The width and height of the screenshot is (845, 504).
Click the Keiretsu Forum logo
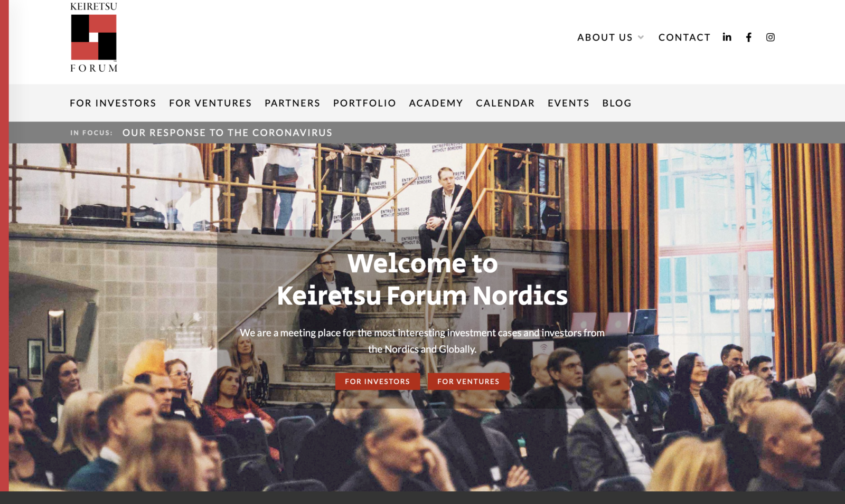94,37
